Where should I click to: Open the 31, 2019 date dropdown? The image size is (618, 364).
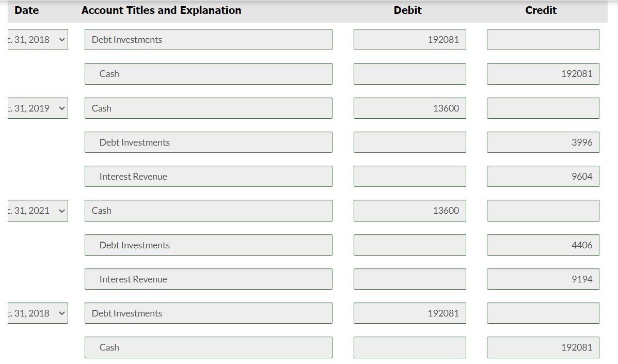pyautogui.click(x=38, y=108)
